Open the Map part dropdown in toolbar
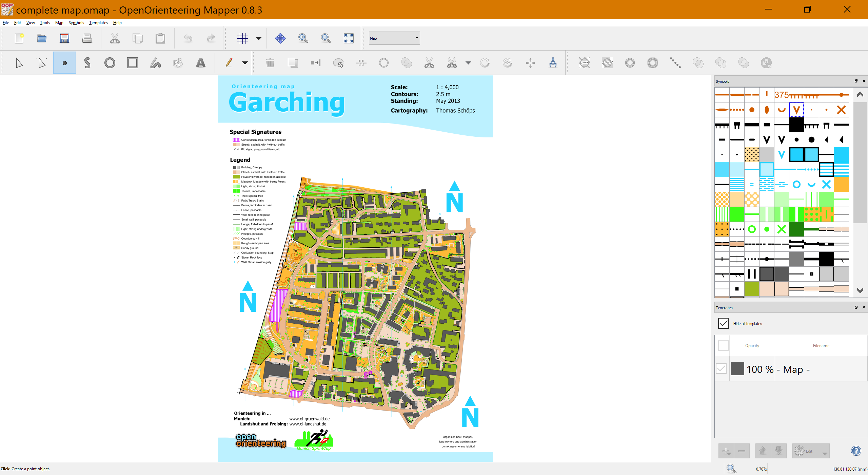This screenshot has height=475, width=868. (394, 38)
